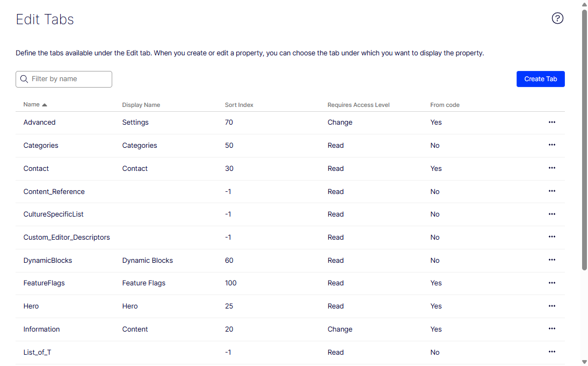Click the Create Tab button
The height and width of the screenshot is (366, 588).
(x=540, y=79)
